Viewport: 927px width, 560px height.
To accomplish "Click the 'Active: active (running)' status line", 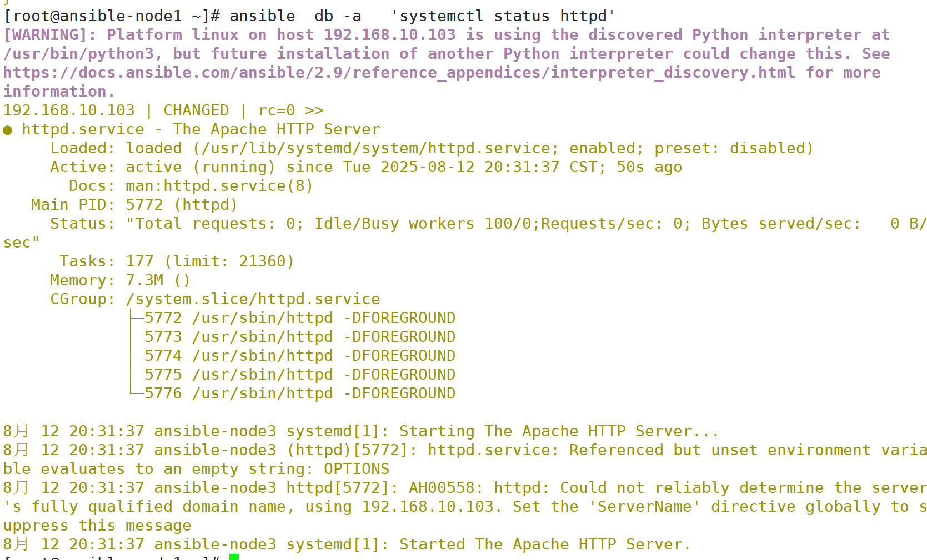I will click(366, 167).
